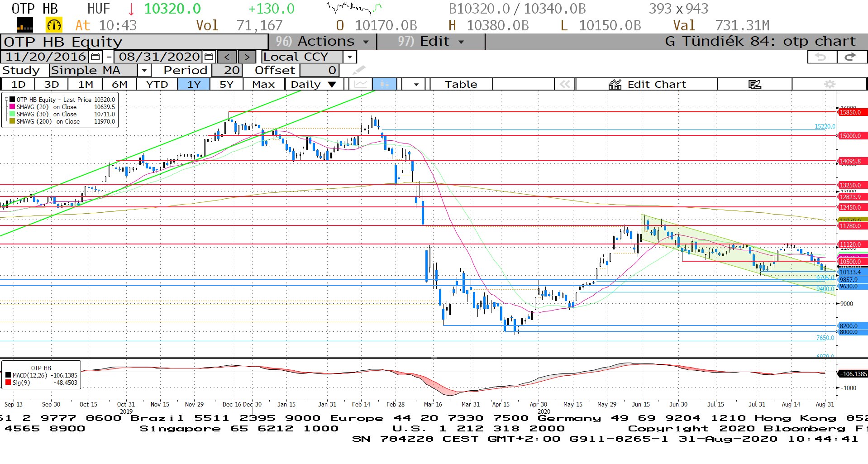Click the olive SMAVG (200) legend swatch

(12, 121)
